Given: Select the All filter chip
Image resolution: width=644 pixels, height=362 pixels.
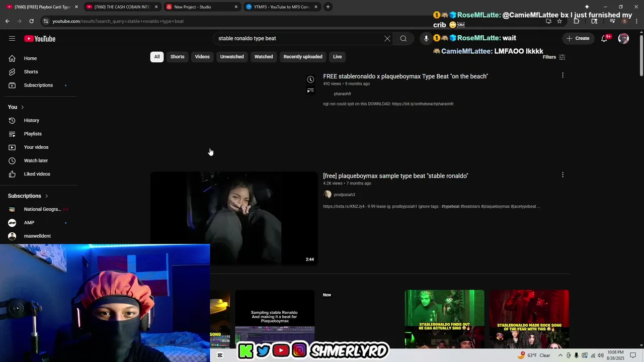Looking at the screenshot, I should pyautogui.click(x=157, y=57).
